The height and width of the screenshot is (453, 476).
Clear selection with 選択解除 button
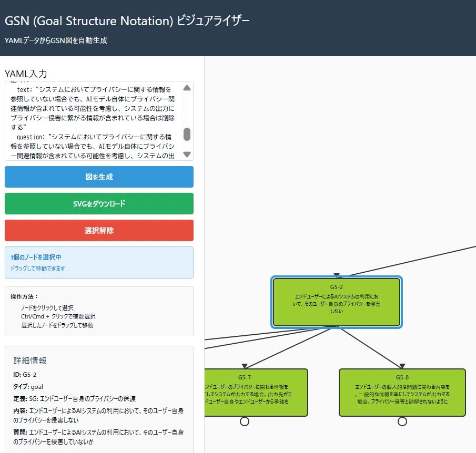click(x=99, y=230)
